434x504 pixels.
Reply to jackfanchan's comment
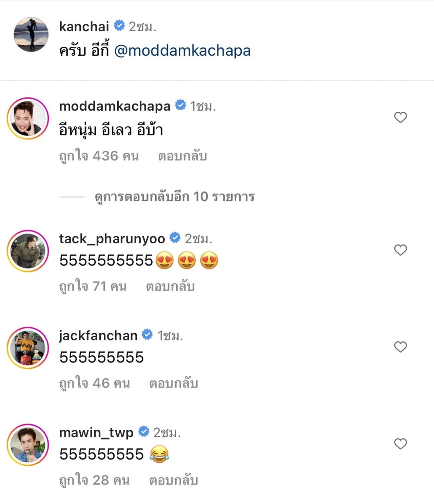click(x=174, y=383)
